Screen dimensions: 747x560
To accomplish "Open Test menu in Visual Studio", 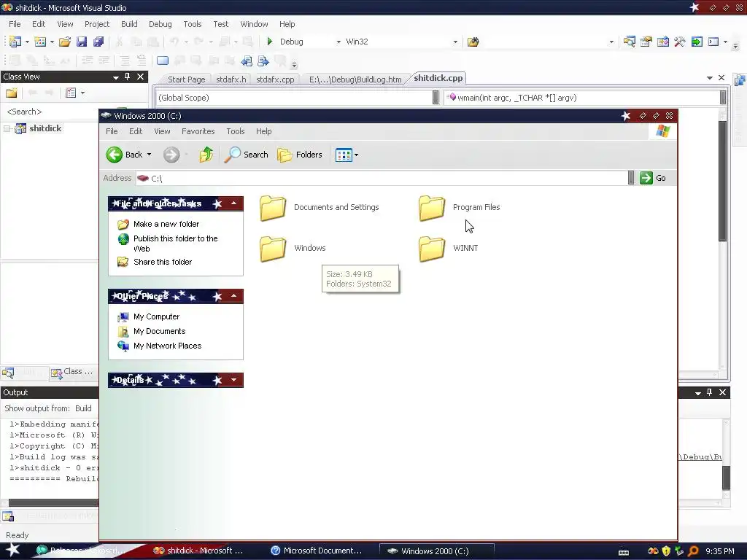I will point(220,24).
